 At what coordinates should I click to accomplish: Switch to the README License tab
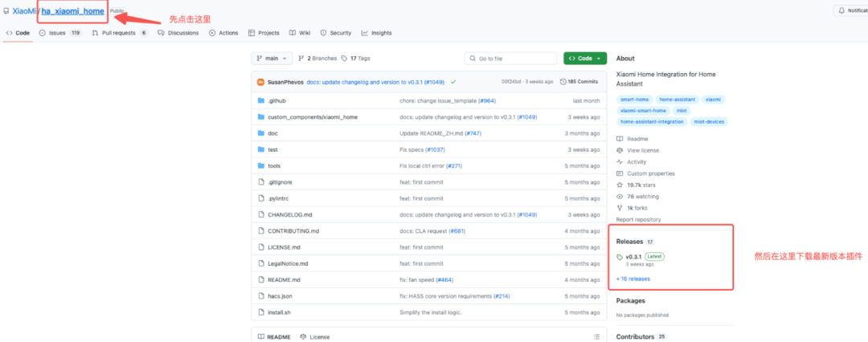click(315, 337)
